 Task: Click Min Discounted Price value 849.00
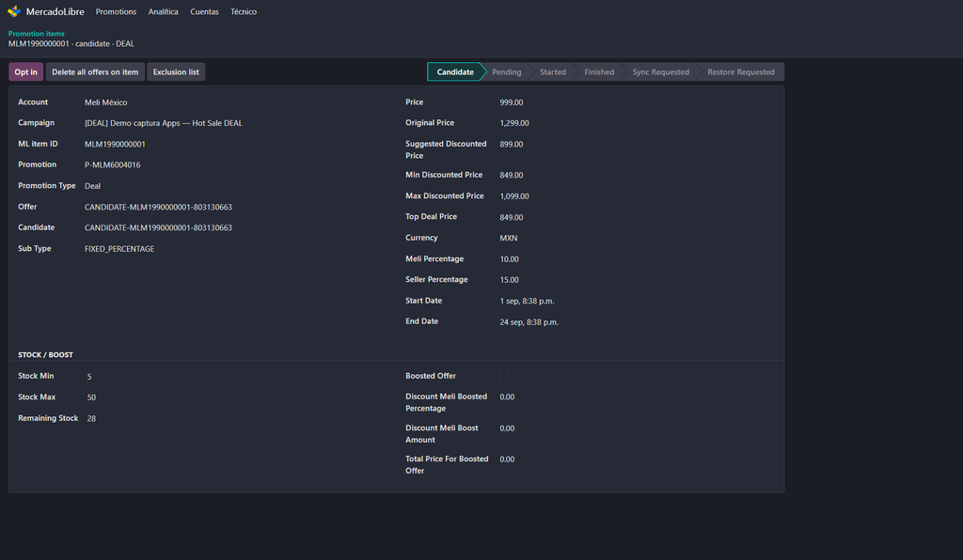point(511,176)
